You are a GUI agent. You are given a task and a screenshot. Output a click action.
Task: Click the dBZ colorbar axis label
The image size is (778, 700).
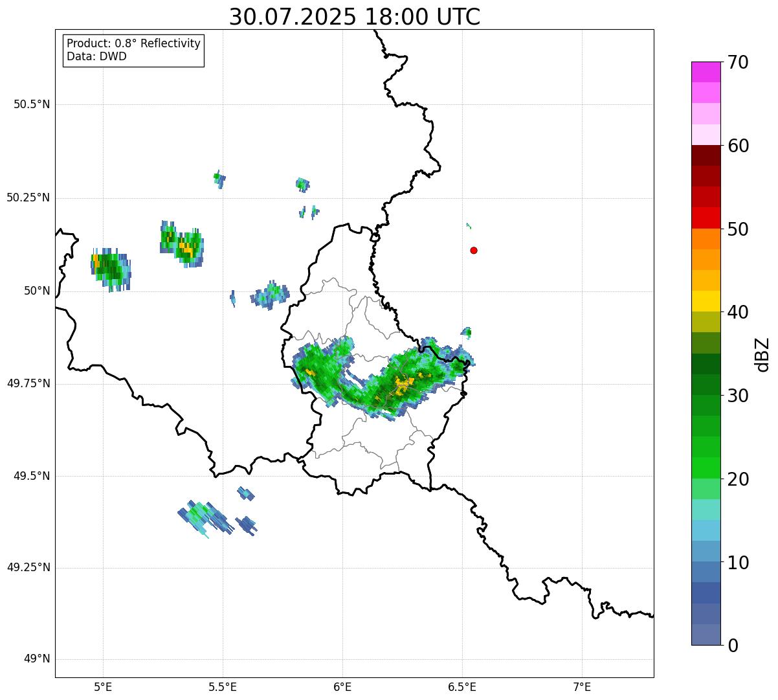click(x=762, y=354)
